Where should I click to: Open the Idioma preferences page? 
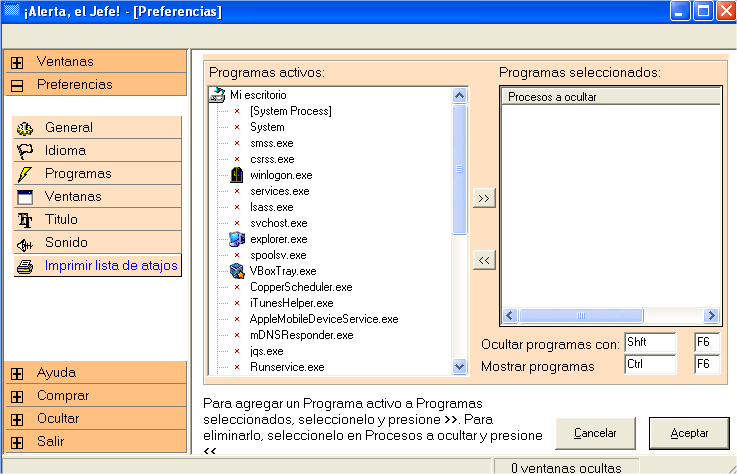(x=97, y=150)
